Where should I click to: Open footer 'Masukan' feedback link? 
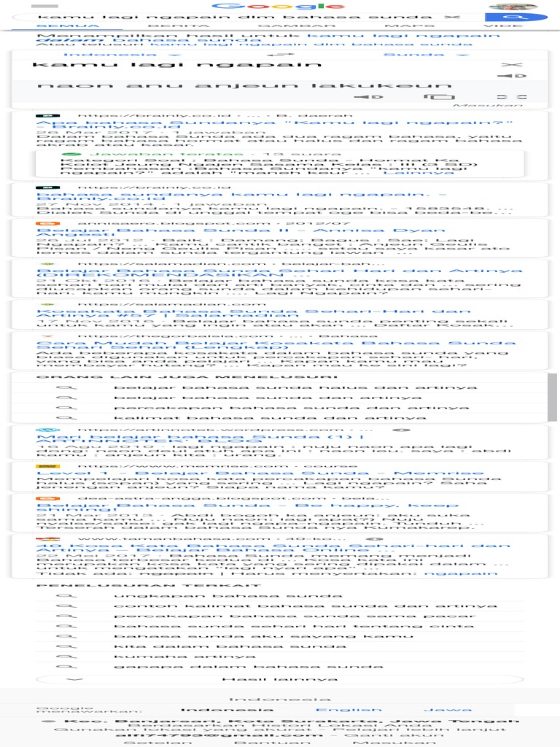(x=394, y=743)
